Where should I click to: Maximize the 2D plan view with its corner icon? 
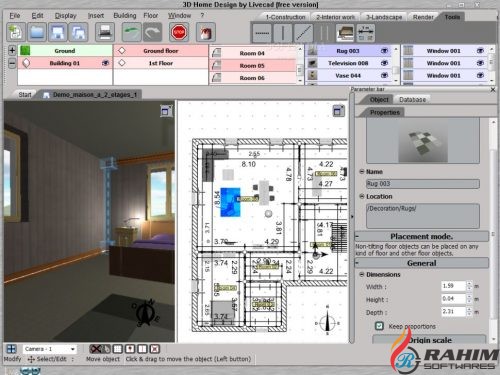point(338,111)
